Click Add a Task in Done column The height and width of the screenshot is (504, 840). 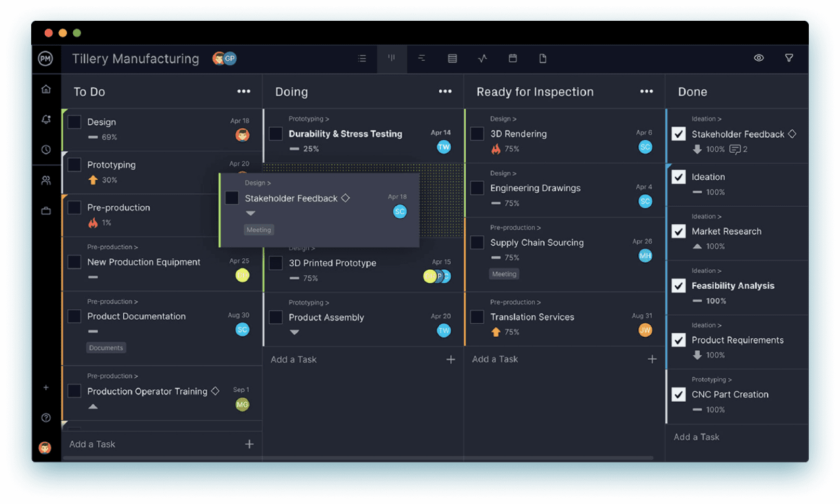696,437
